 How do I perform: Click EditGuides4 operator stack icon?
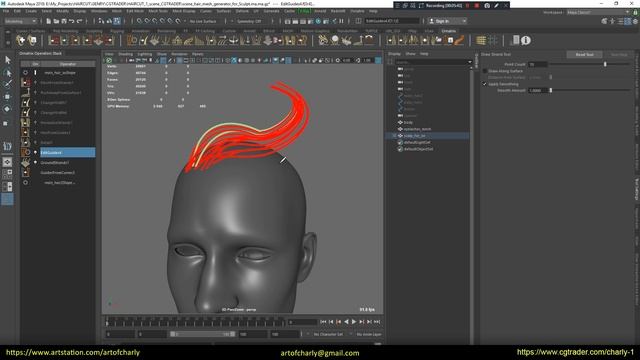coord(26,152)
